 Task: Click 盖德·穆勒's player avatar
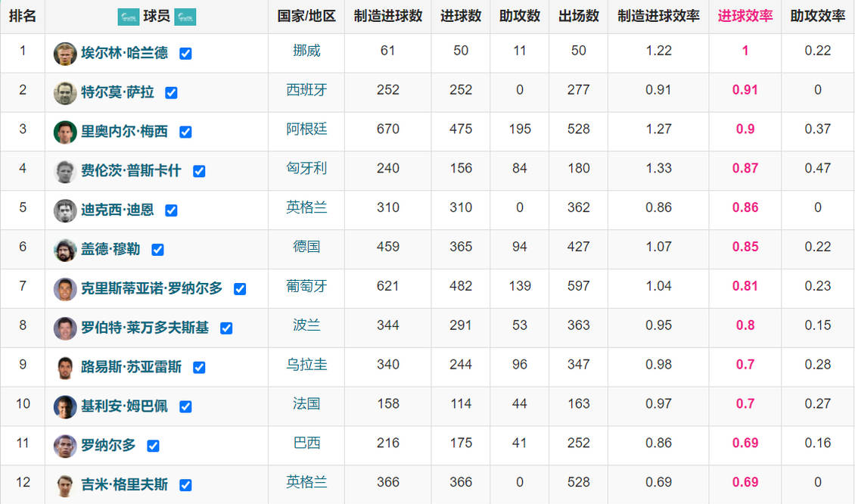pos(65,250)
